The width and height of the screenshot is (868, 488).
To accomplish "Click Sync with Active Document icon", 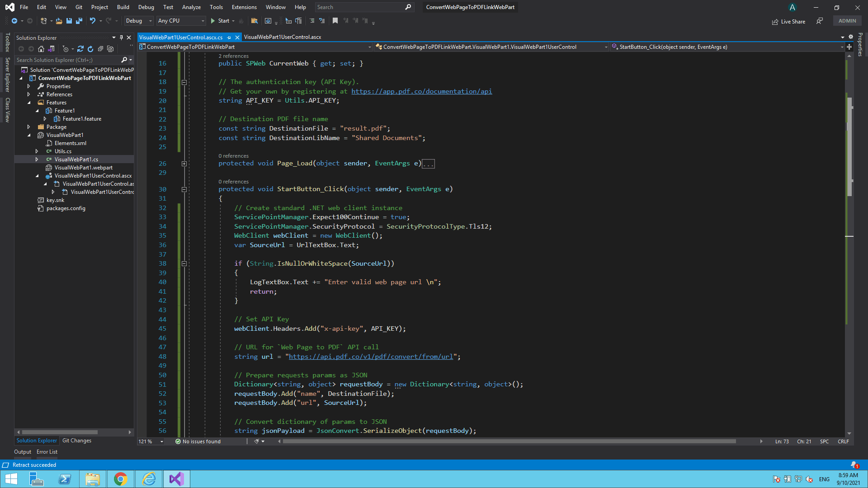I will pyautogui.click(x=80, y=49).
